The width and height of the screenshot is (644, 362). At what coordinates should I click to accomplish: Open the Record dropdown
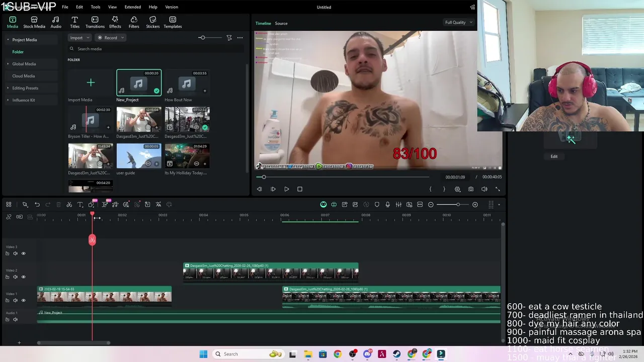point(110,38)
